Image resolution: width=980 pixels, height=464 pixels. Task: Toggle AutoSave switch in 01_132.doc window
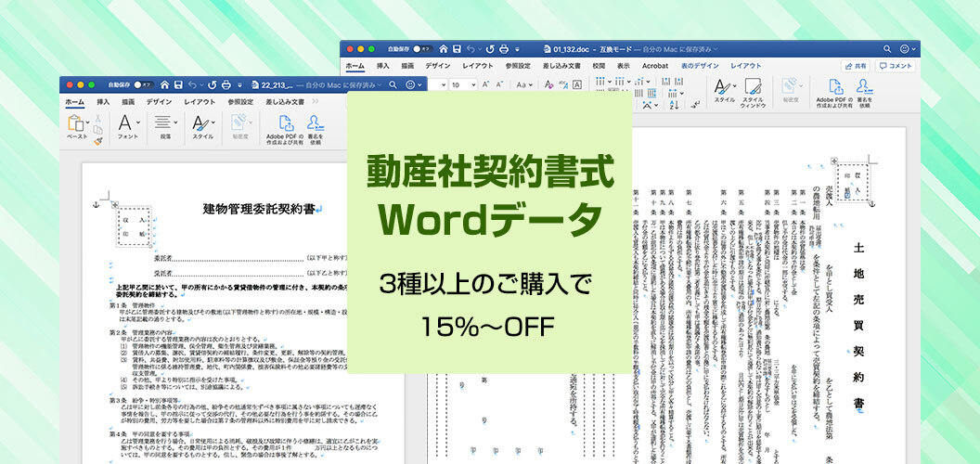[x=424, y=49]
